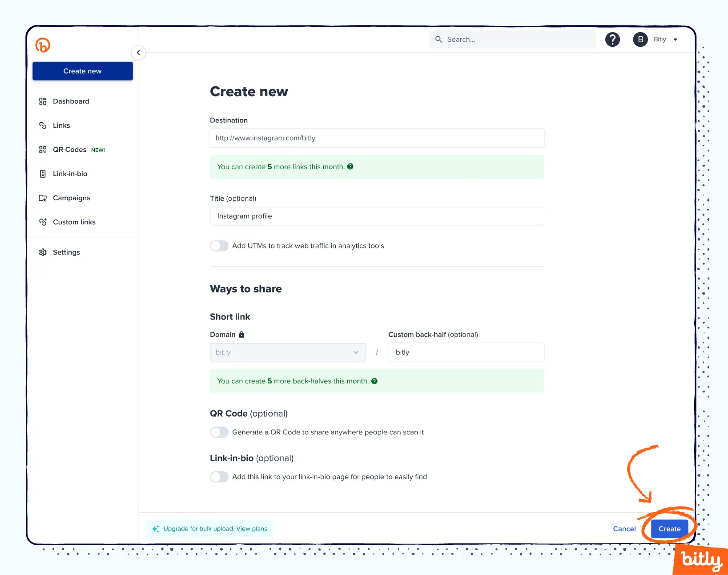Enable adding link to link-in-bio page

[x=219, y=477]
